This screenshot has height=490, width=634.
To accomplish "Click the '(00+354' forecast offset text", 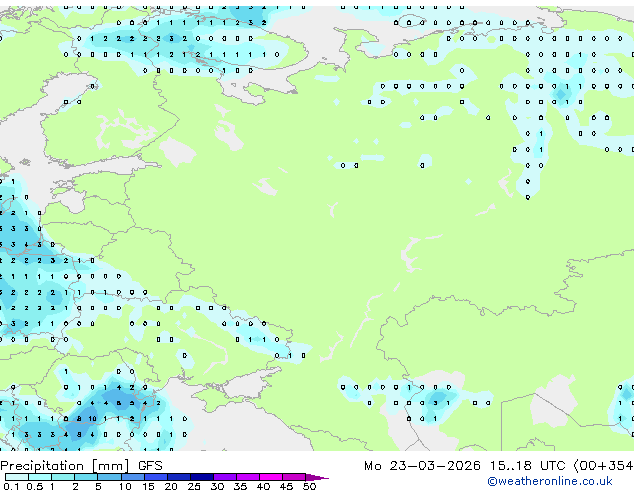I will [x=603, y=466].
